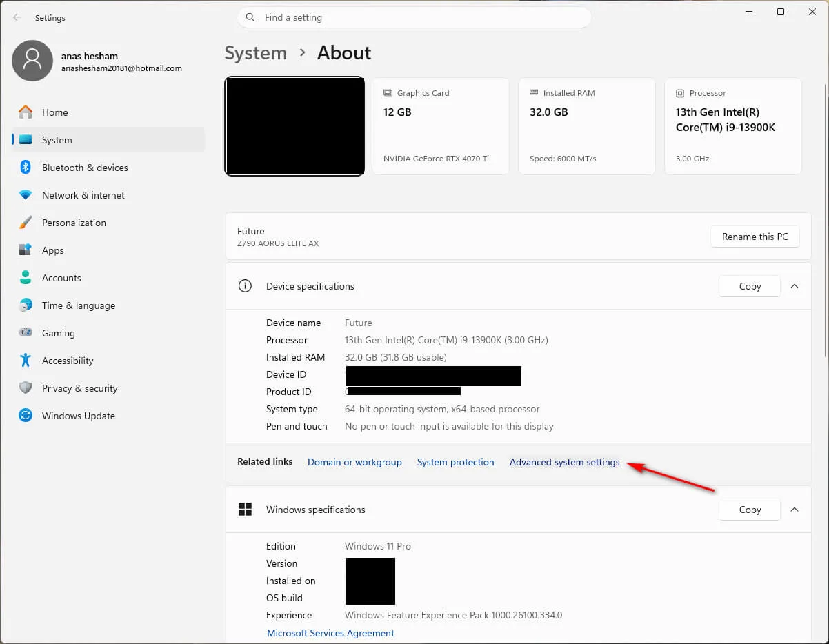The image size is (829, 644).
Task: Copy the Device specifications
Action: point(750,286)
